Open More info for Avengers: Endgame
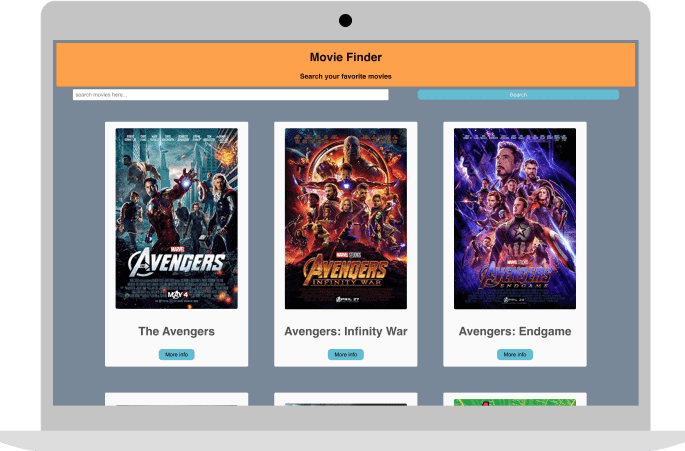 tap(515, 354)
